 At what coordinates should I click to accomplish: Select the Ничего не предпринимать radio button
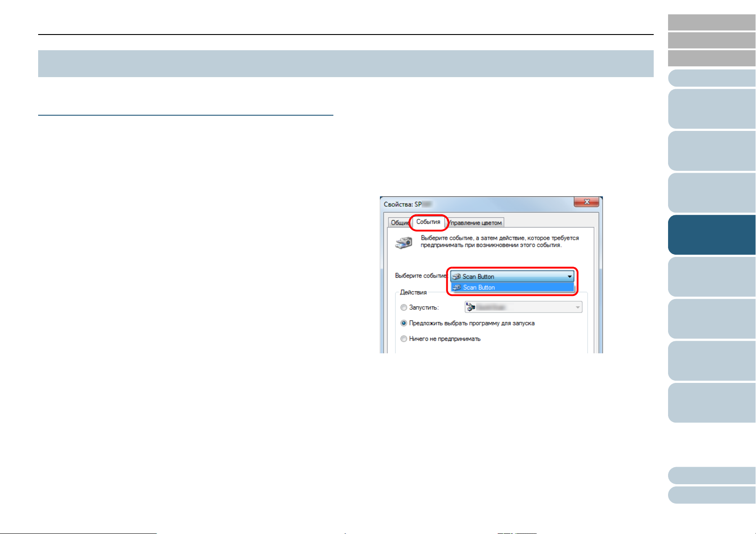(404, 339)
